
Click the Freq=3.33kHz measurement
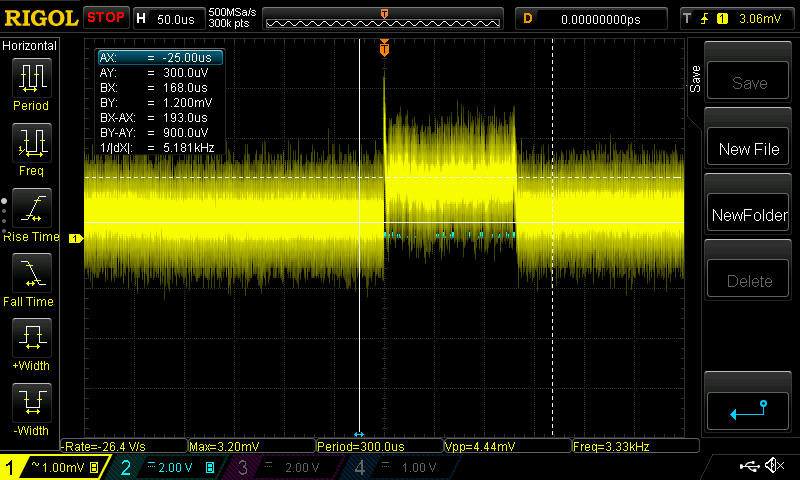pyautogui.click(x=636, y=446)
